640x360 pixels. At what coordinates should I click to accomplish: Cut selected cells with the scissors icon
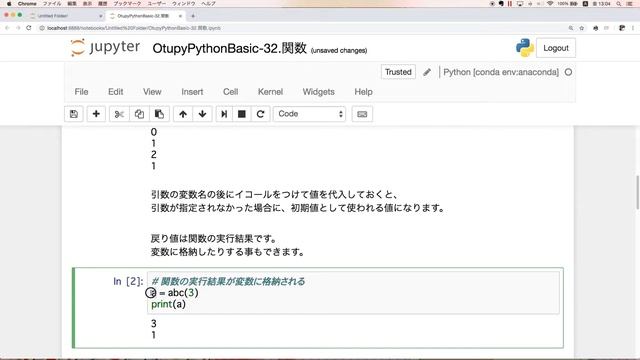(119, 114)
